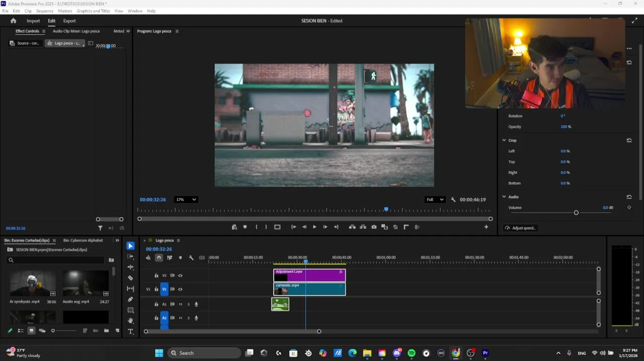644x361 pixels.
Task: Go to Out point in Program Monitor
Action: pyautogui.click(x=336, y=227)
